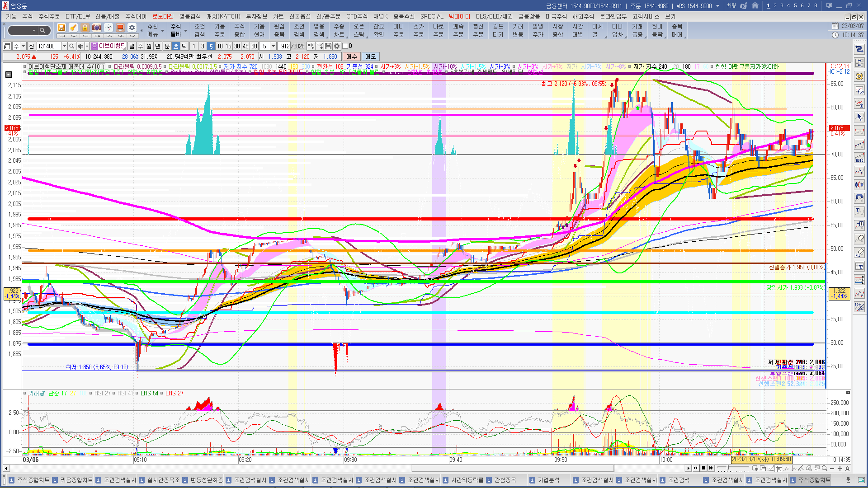868x488 pixels.
Task: Click the 매수 buy button
Action: [x=352, y=56]
